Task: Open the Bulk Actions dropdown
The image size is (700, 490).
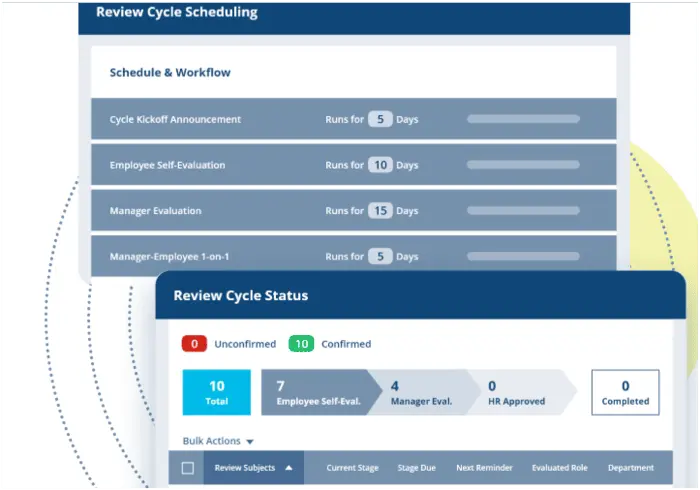Action: (218, 441)
